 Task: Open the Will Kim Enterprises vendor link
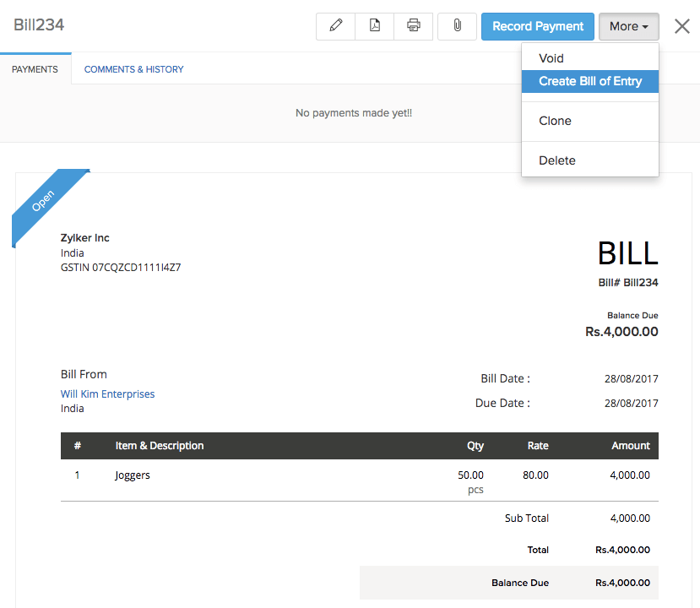pyautogui.click(x=107, y=394)
